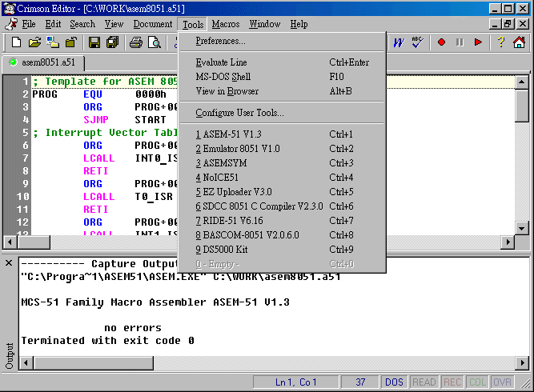The height and width of the screenshot is (392, 534).
Task: Click the COL column mode status indicator
Action: [x=477, y=382]
